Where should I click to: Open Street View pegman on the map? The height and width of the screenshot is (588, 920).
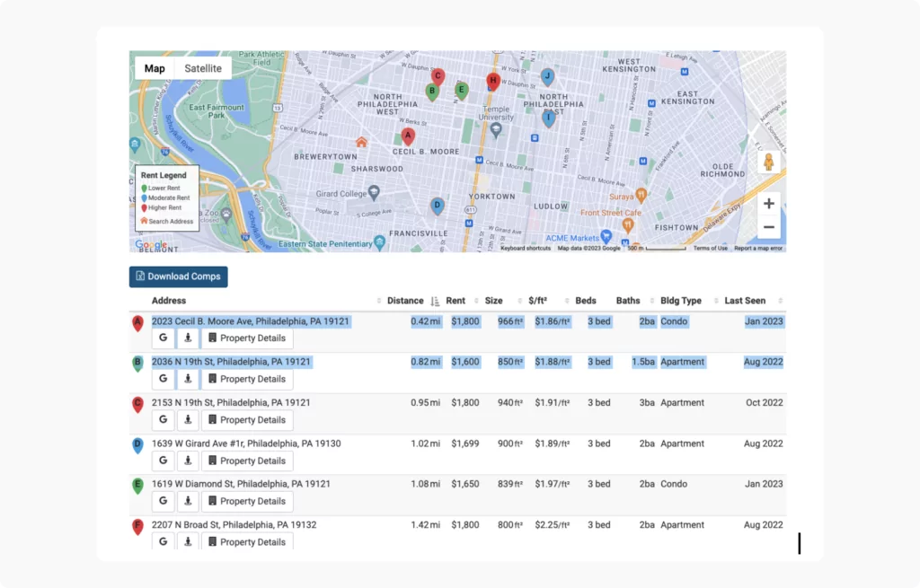point(769,162)
